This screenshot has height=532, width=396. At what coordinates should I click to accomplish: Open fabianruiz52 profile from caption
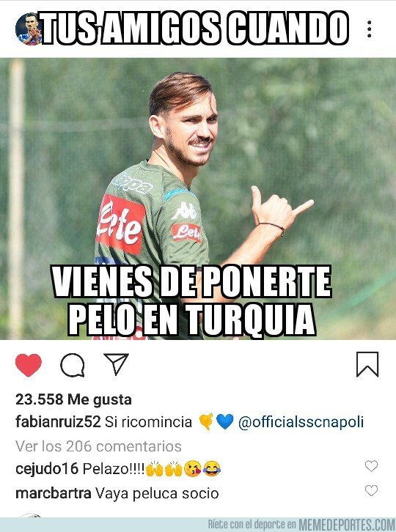point(58,422)
